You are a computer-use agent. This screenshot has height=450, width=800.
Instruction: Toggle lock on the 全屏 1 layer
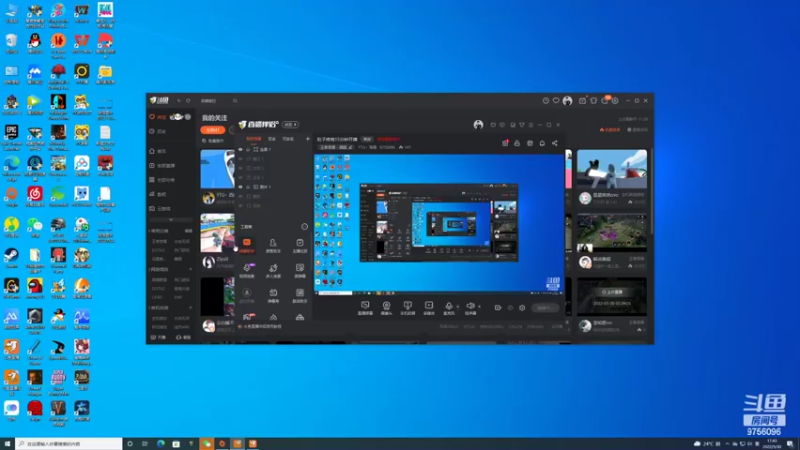click(x=248, y=149)
